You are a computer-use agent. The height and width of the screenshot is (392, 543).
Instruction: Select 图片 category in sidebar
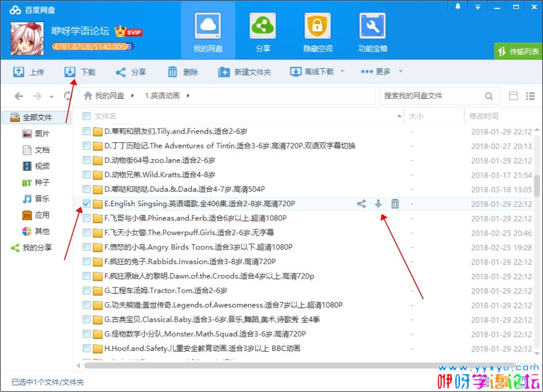[x=36, y=134]
